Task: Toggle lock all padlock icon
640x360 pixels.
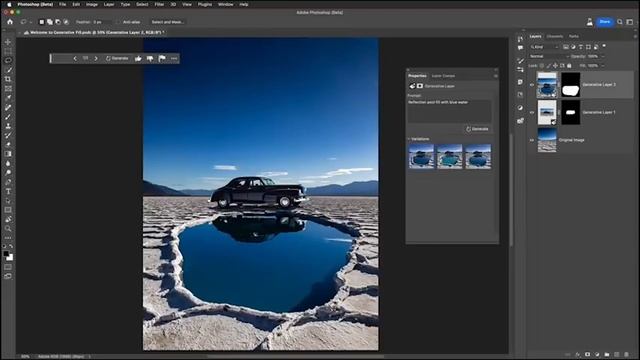Action: 569,66
